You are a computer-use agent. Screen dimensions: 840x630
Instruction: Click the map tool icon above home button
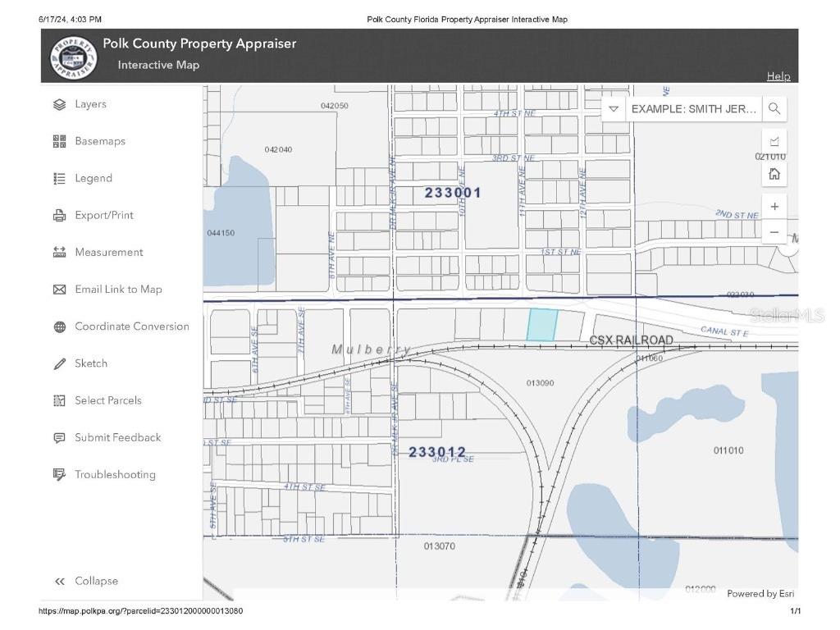point(774,141)
